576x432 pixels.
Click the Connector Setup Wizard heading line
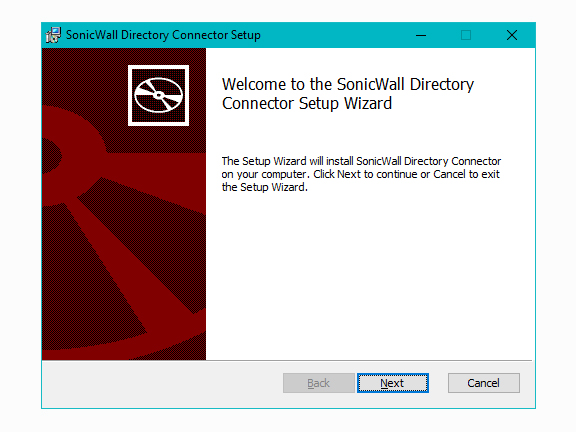coord(307,103)
